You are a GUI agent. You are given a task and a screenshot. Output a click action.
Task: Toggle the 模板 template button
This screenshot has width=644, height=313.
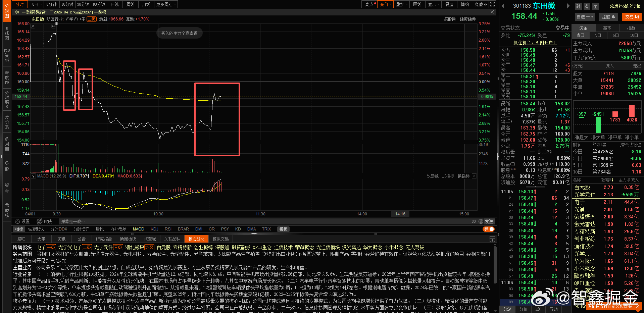pyautogui.click(x=284, y=229)
